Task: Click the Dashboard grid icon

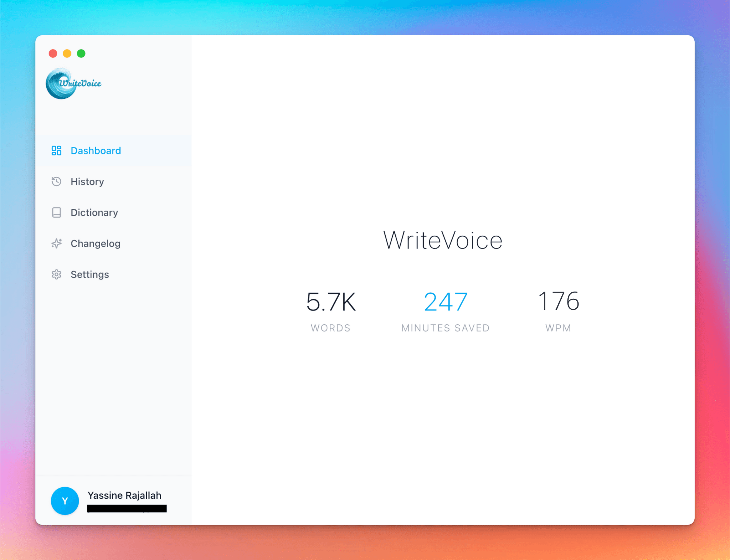Action: click(x=56, y=150)
